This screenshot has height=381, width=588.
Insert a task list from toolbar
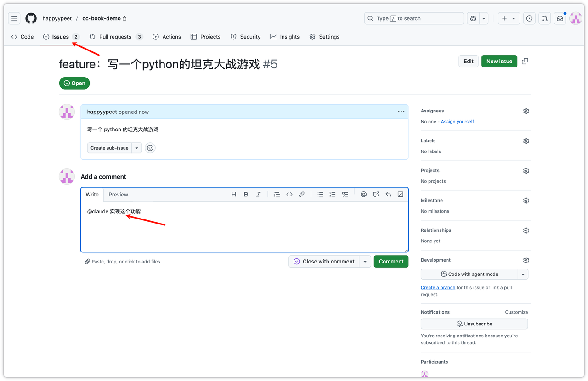345,195
